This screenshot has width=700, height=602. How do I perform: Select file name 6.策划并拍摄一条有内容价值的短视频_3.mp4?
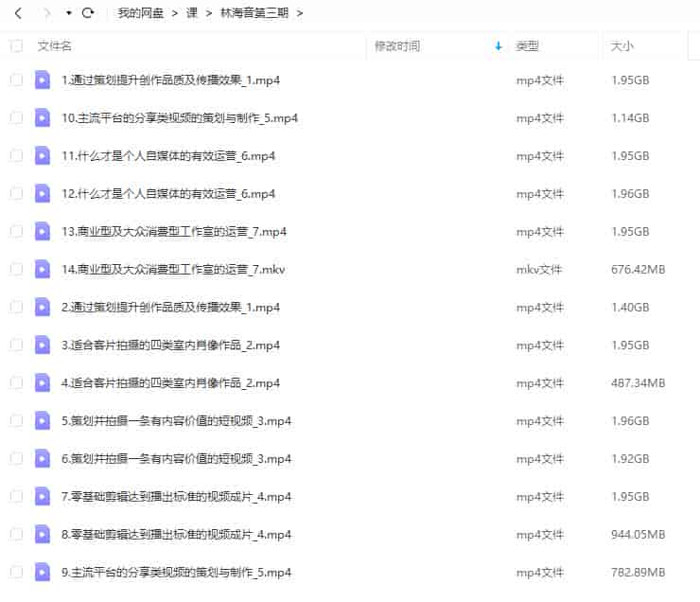click(176, 459)
